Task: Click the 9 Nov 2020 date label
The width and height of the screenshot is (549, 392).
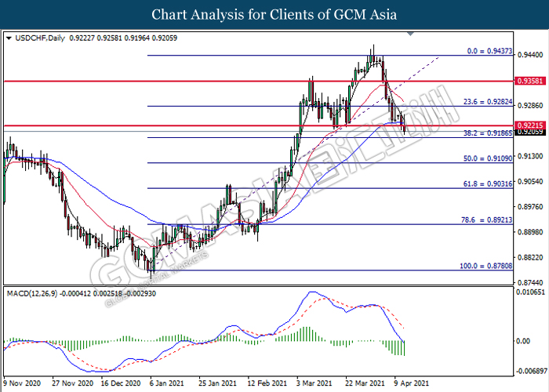Action: [x=24, y=384]
